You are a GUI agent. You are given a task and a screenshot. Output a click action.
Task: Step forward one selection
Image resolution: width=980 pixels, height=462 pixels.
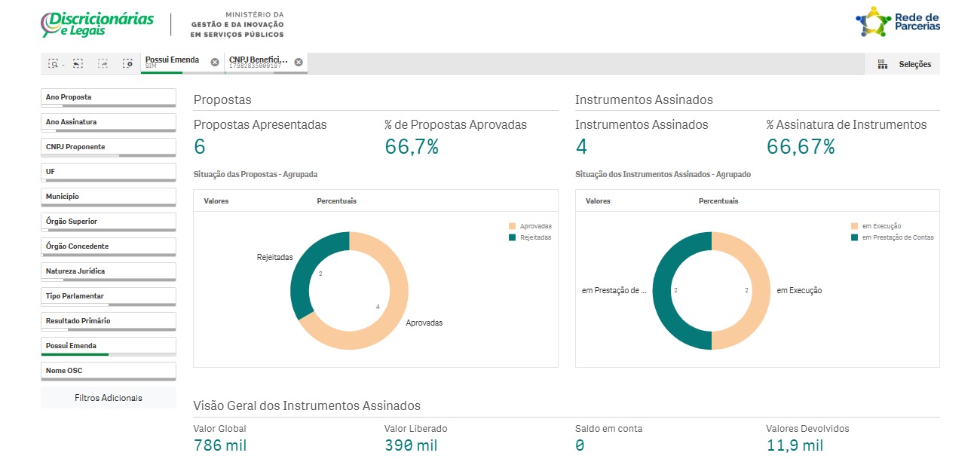[103, 64]
